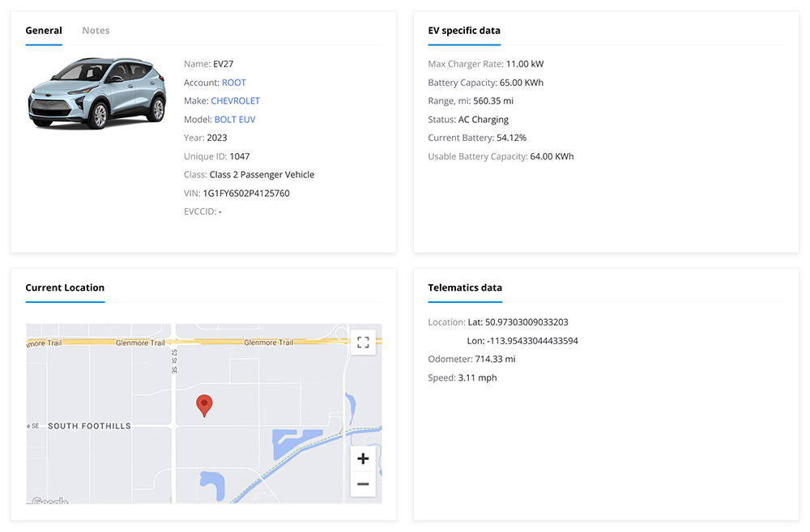Select the General tab
810x532 pixels.
coord(44,31)
